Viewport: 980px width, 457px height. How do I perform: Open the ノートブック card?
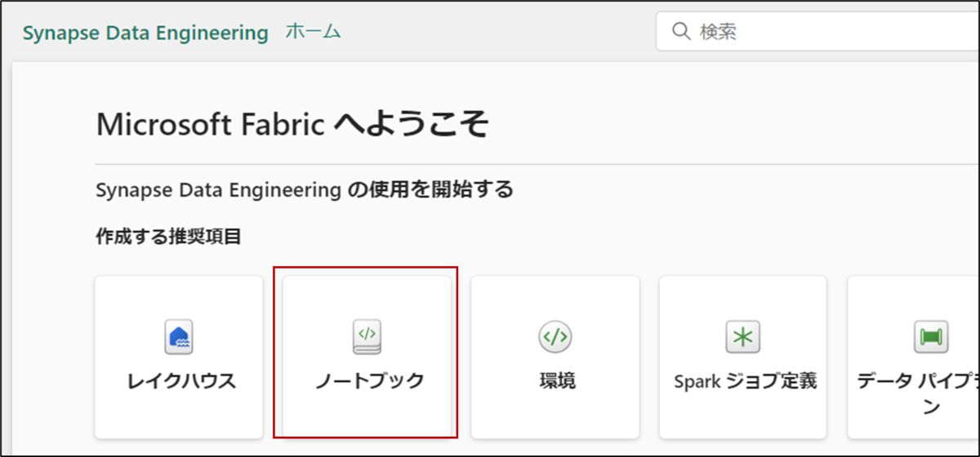point(367,357)
